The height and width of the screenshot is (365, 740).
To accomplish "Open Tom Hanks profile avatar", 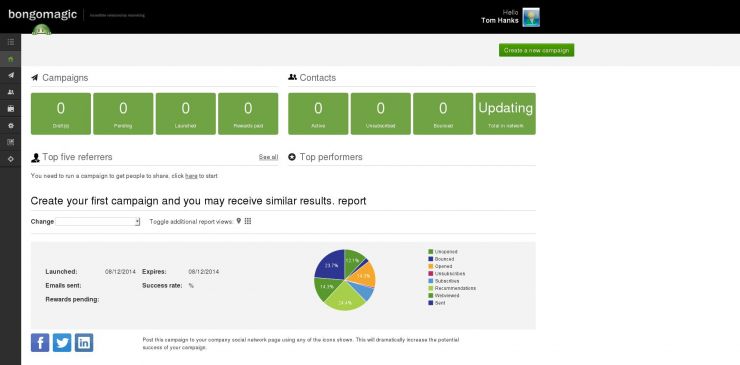I will [531, 17].
